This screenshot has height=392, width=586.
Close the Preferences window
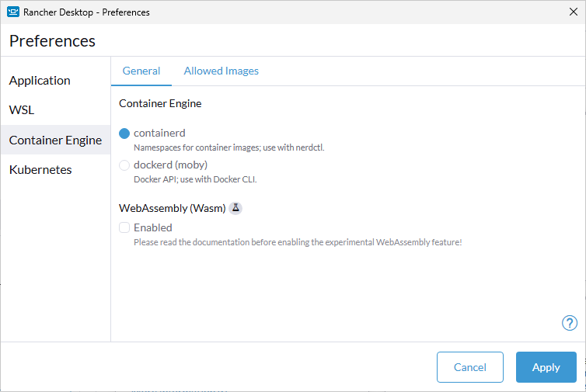[573, 12]
